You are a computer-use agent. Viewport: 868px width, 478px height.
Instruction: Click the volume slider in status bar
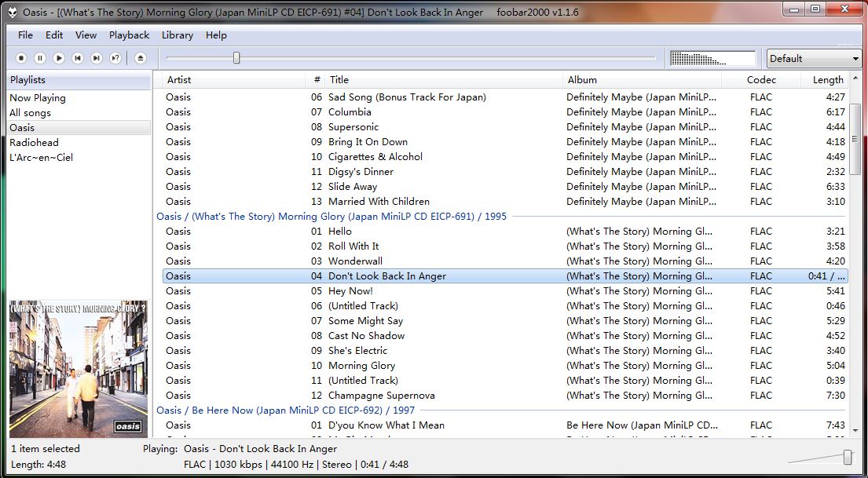pos(848,457)
